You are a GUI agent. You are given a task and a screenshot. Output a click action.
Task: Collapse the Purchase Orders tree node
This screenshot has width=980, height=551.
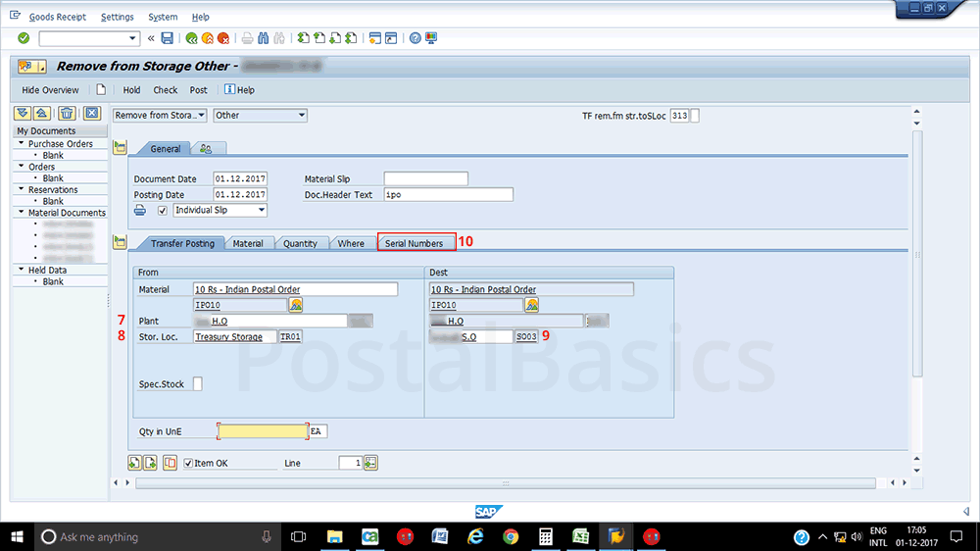coord(21,144)
